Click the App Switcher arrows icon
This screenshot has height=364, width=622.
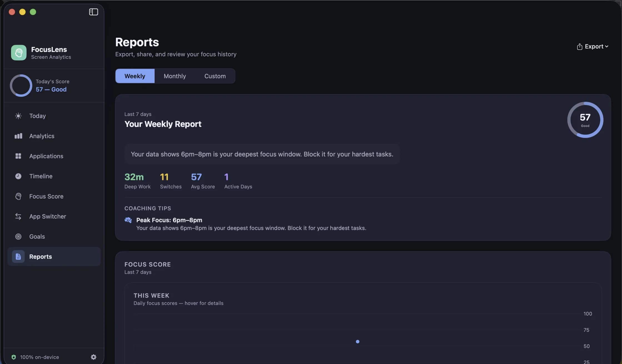(18, 216)
